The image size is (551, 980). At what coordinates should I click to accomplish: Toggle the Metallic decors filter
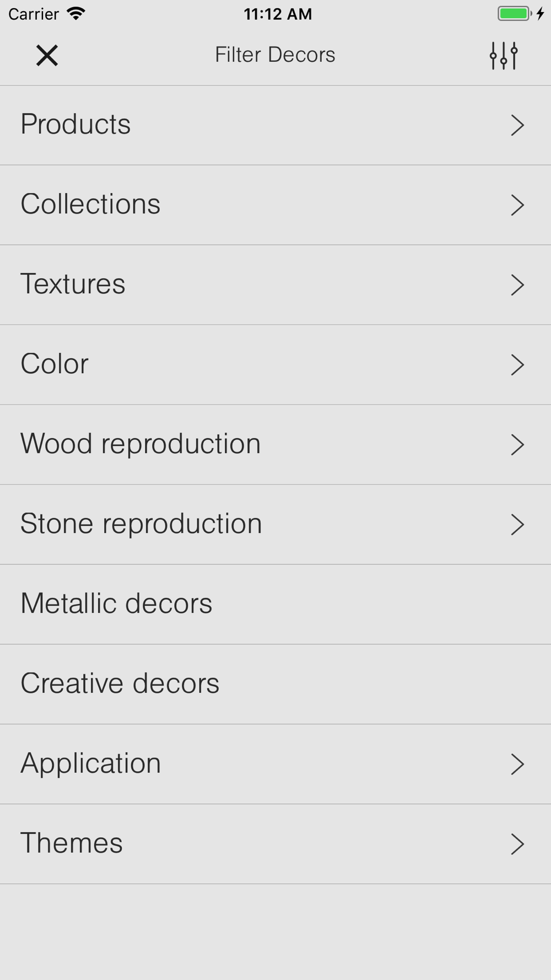tap(116, 604)
